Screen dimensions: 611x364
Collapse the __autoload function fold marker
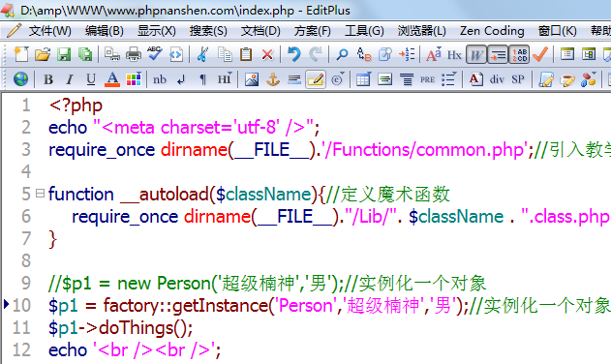click(40, 193)
